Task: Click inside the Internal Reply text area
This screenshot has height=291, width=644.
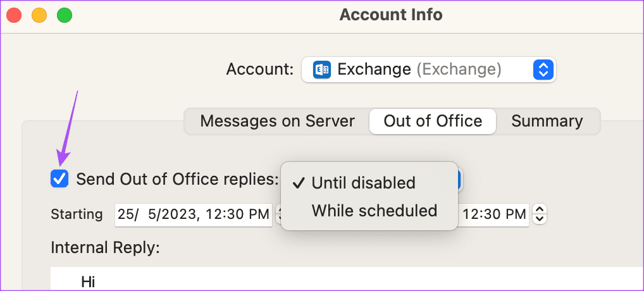Action: click(x=347, y=279)
